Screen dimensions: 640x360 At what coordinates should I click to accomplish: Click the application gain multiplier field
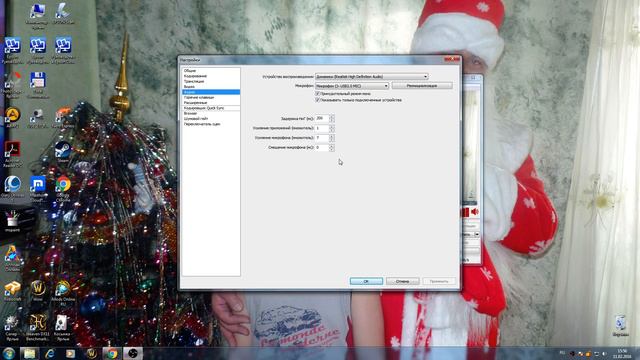point(322,128)
